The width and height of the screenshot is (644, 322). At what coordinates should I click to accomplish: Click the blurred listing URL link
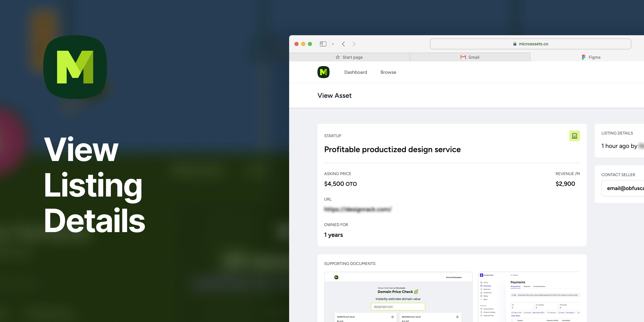coord(358,209)
